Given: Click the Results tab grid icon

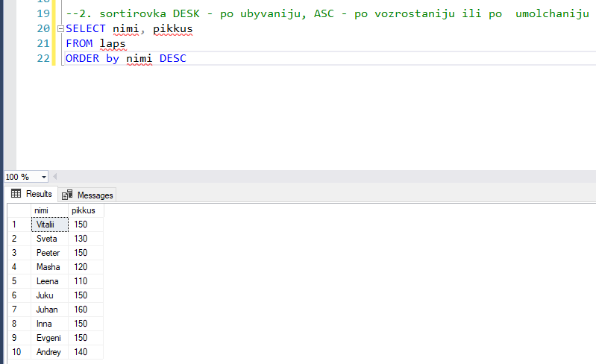Looking at the screenshot, I should [x=16, y=193].
